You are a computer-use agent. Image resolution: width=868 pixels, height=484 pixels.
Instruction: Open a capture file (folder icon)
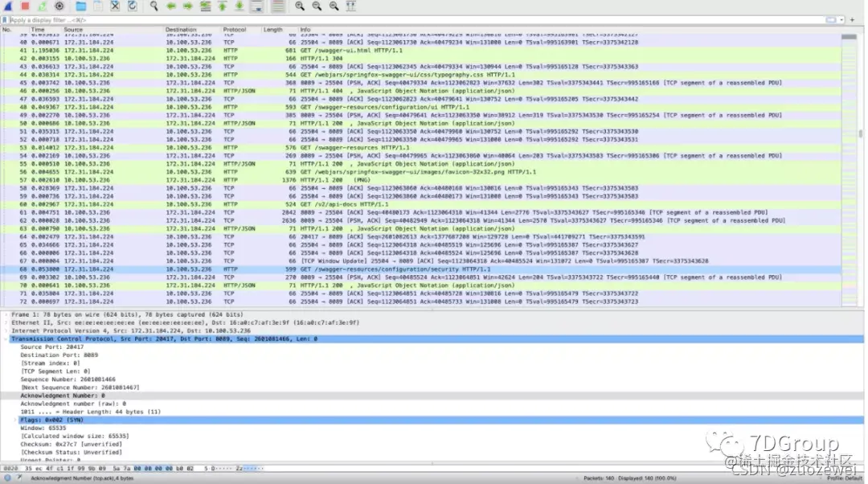point(81,6)
